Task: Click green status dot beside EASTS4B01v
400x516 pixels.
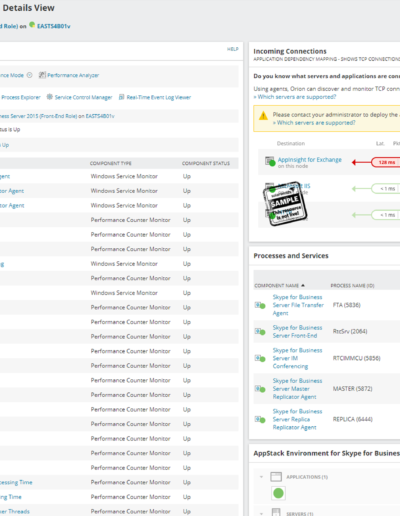Action: coord(32,24)
